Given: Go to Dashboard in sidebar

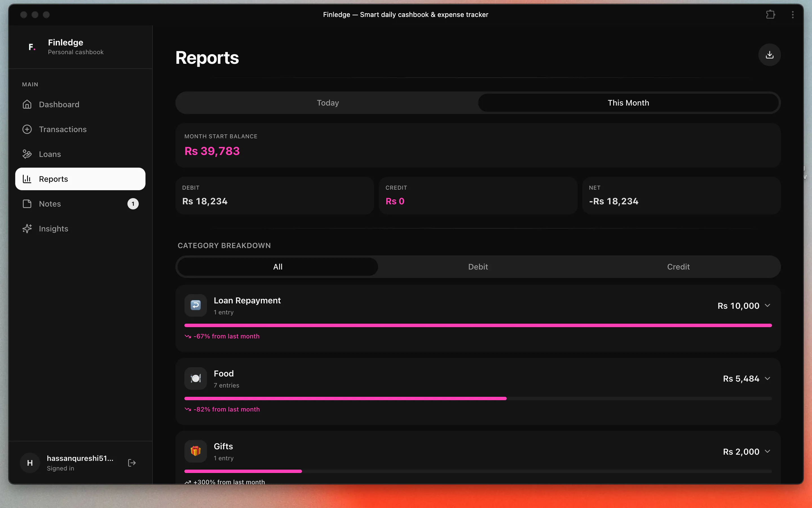Looking at the screenshot, I should (x=80, y=104).
